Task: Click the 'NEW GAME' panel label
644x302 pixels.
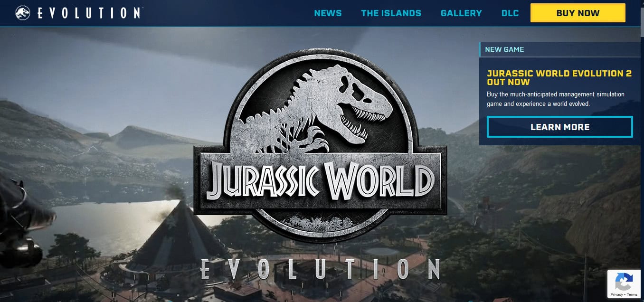Action: (x=504, y=49)
